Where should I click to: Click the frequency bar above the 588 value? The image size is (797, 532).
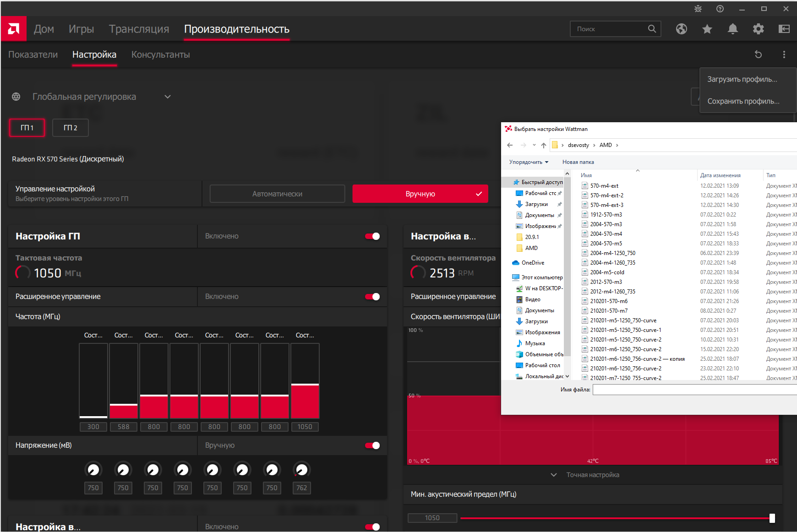pos(124,381)
